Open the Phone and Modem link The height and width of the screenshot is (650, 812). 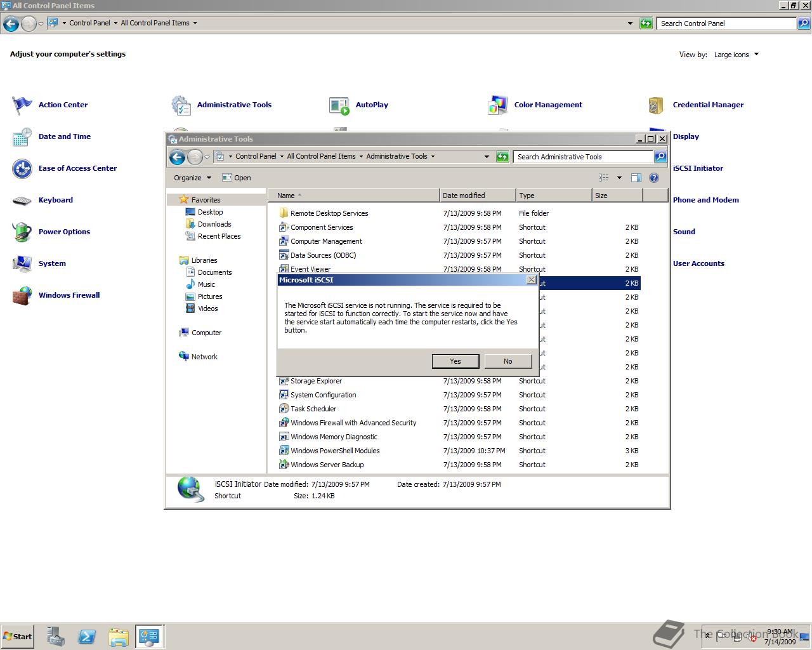coord(705,200)
